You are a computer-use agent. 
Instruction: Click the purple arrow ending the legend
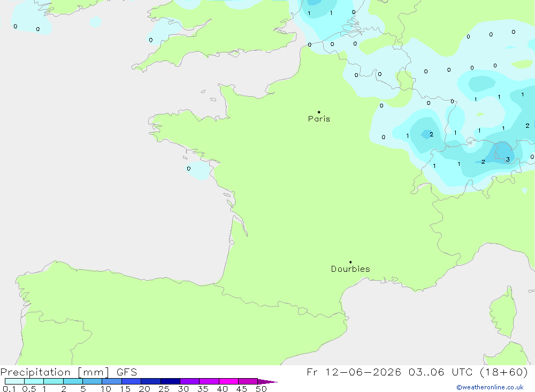click(x=267, y=382)
